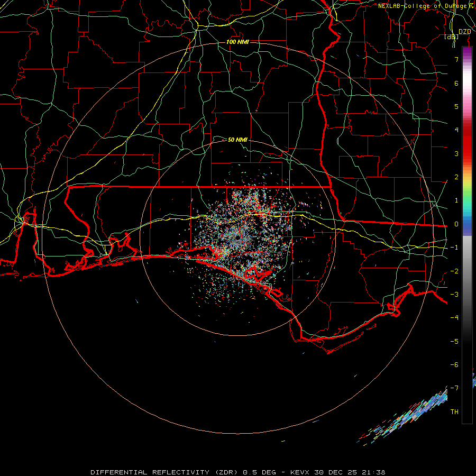Click the 50 NMI range ring label
476x476 pixels.
tap(237, 140)
